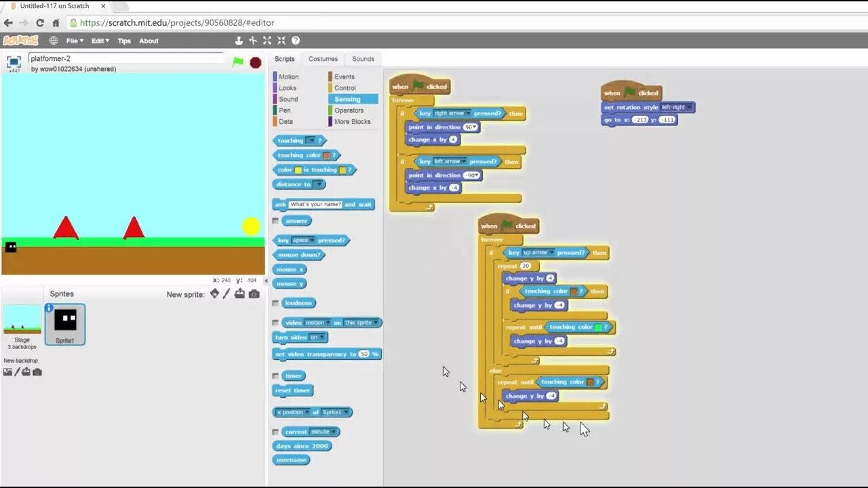Toggle the video motion reporter checkbox

(x=275, y=323)
